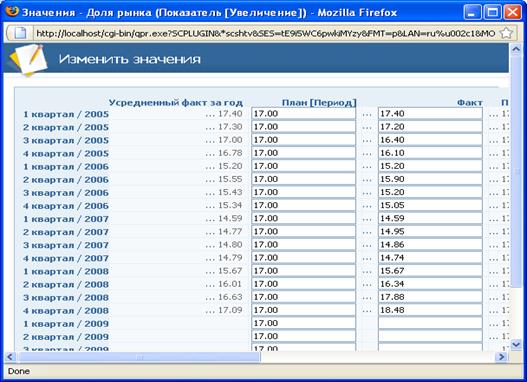The image size is (527, 382).
Task: Click the Fact field containing 16.34
Action: [430, 284]
